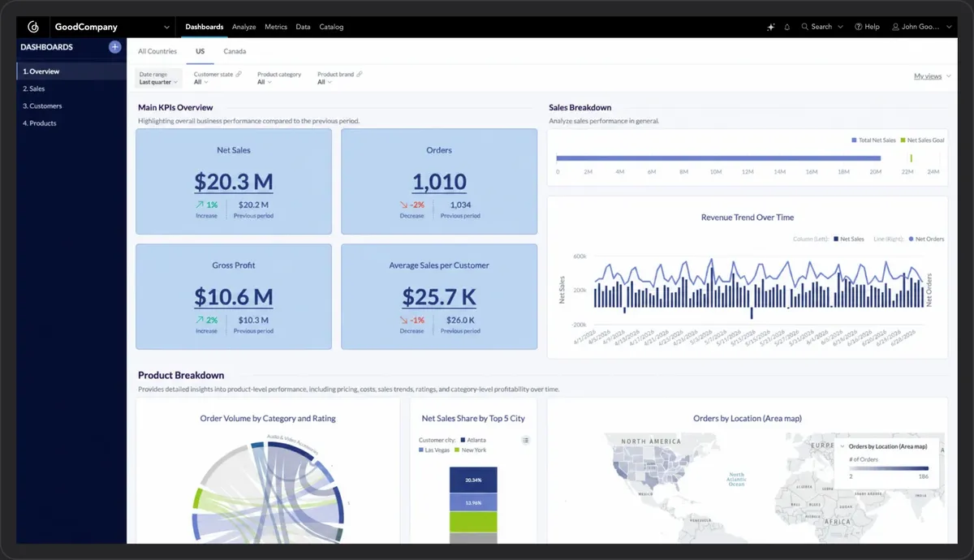The image size is (974, 560).
Task: Click the $26.0 K previous period value
Action: (x=460, y=321)
